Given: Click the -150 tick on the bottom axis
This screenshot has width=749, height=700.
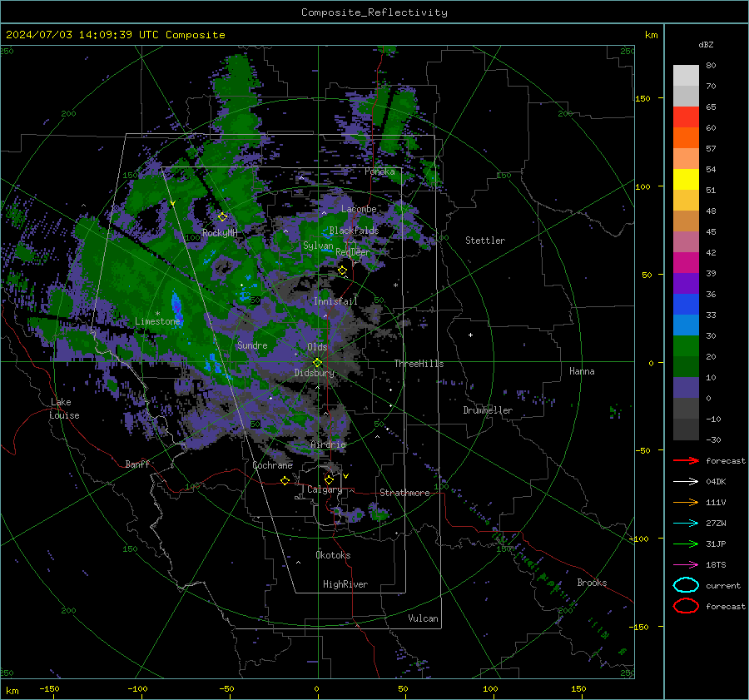Looking at the screenshot, I should 49,688.
